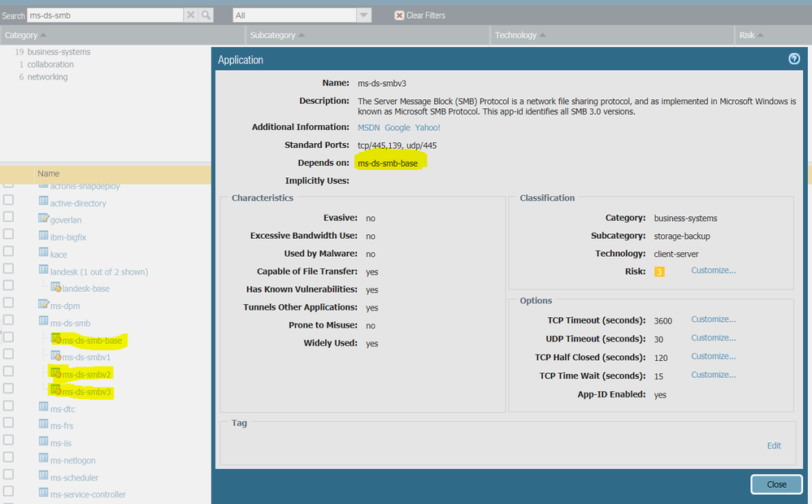This screenshot has width=812, height=504.
Task: Sort by the Category column header
Action: pos(25,35)
